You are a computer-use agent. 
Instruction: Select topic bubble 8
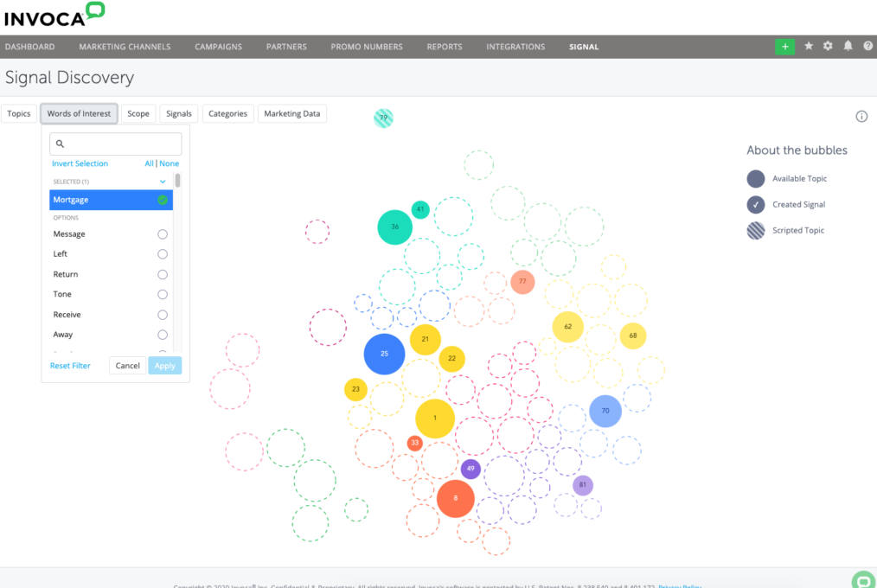455,498
